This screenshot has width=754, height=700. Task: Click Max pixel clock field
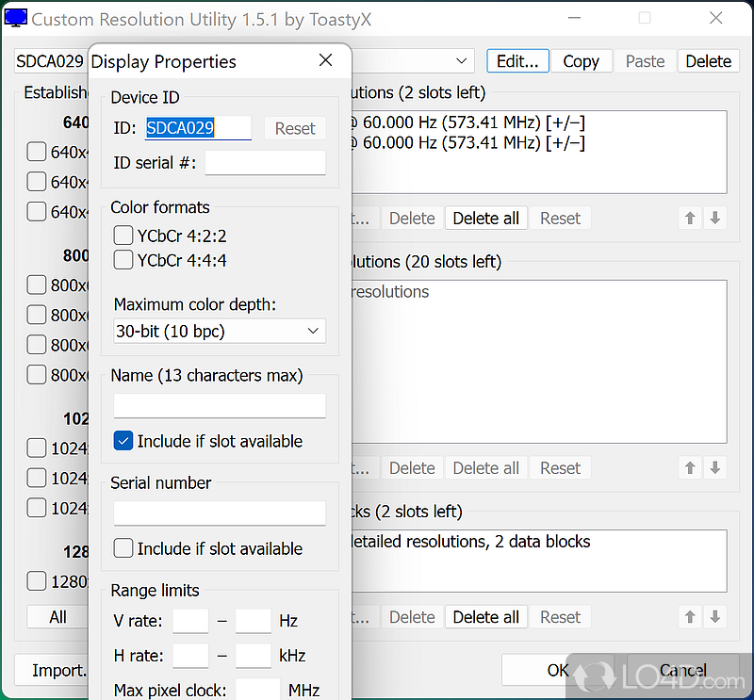(x=257, y=690)
